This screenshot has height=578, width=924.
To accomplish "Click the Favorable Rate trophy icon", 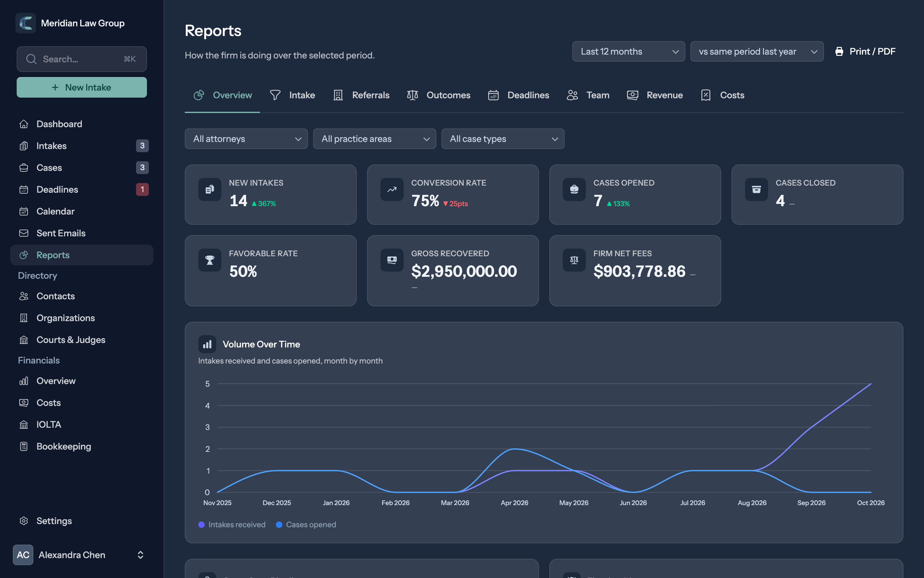I will (210, 260).
